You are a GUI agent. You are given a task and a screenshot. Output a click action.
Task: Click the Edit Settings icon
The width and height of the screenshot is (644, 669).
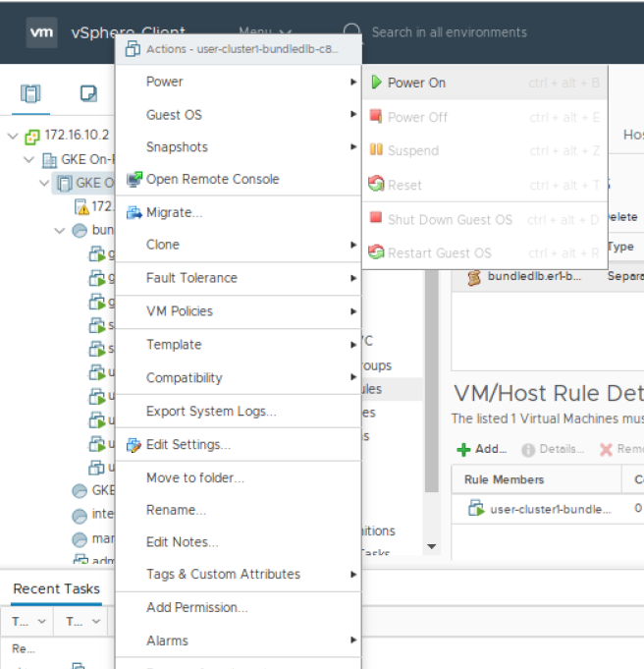[134, 445]
